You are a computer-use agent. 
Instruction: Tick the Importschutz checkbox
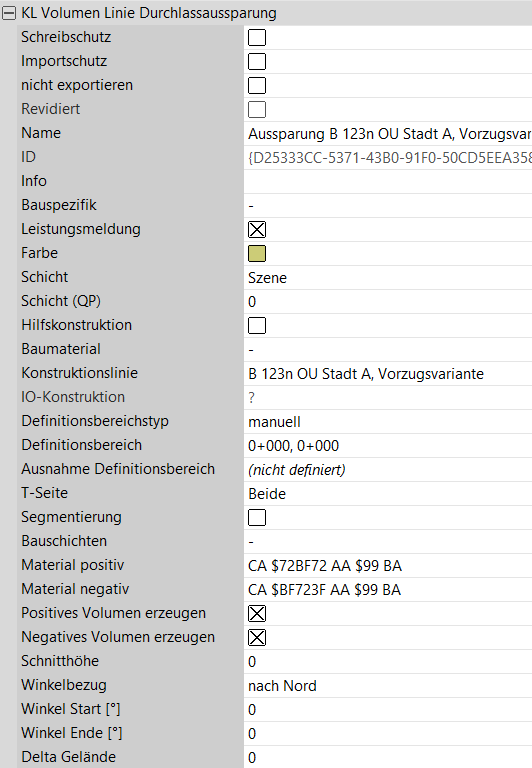257,62
